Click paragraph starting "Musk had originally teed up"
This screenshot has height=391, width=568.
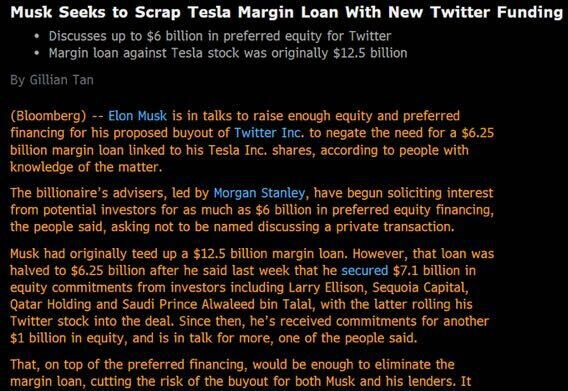click(x=252, y=296)
